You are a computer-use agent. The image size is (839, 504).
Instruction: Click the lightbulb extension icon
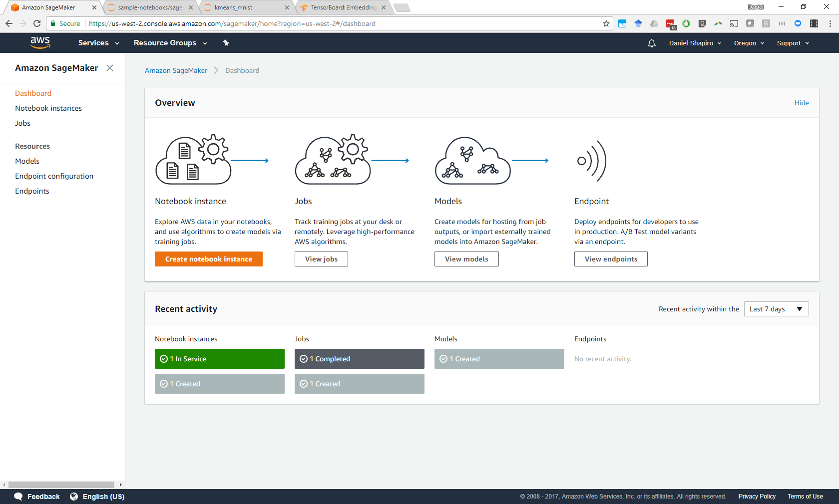pyautogui.click(x=702, y=23)
